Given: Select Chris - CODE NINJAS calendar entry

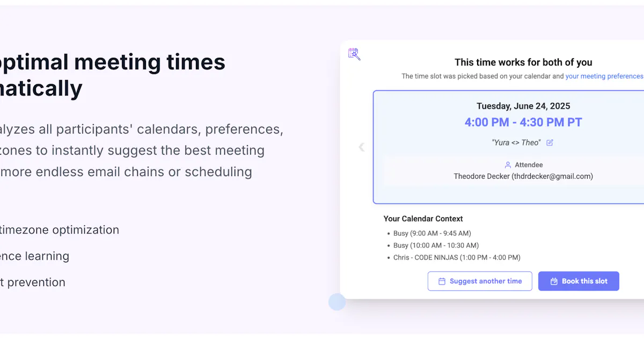Looking at the screenshot, I should 457,258.
